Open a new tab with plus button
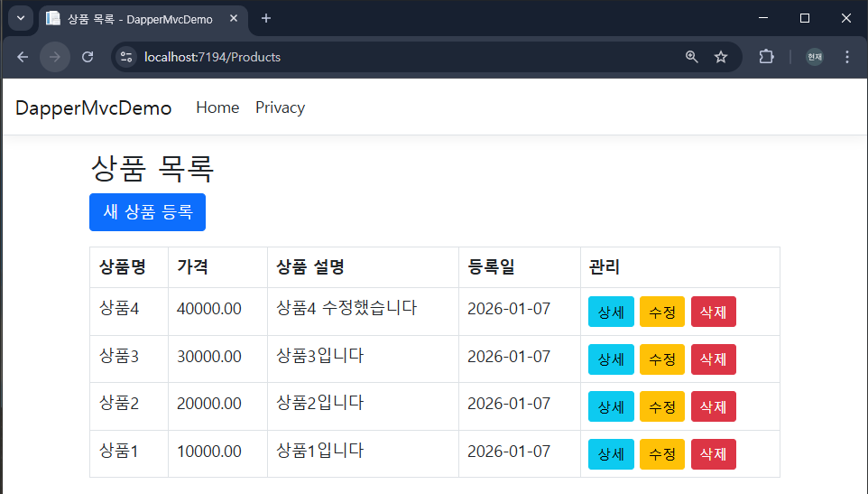The height and width of the screenshot is (494, 868). tap(266, 18)
